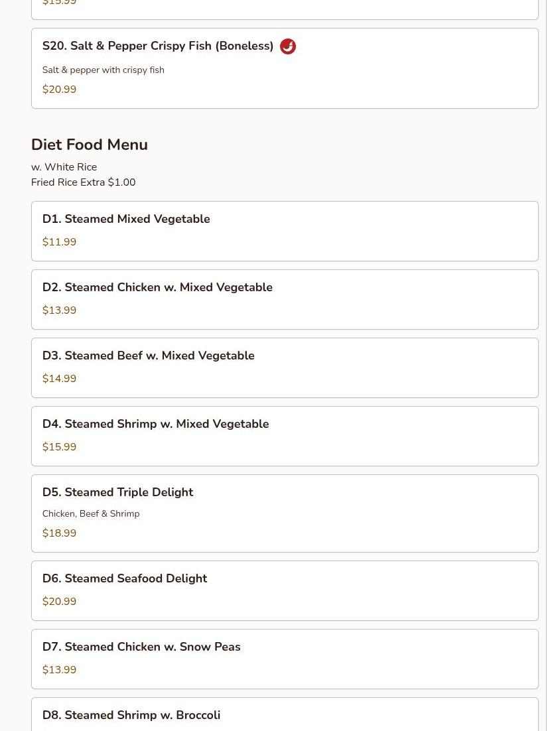Click the 'Chicken, Beef & Shrimp' description
560x731 pixels.
(x=91, y=514)
